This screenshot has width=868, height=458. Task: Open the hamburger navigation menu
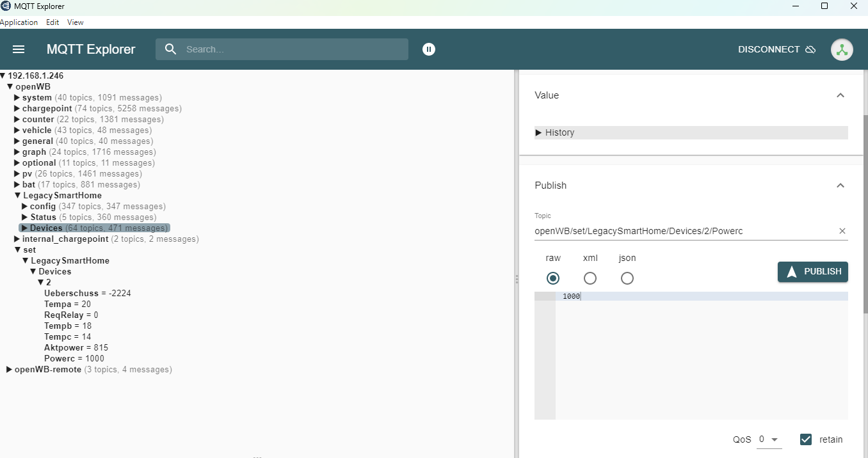pos(19,49)
